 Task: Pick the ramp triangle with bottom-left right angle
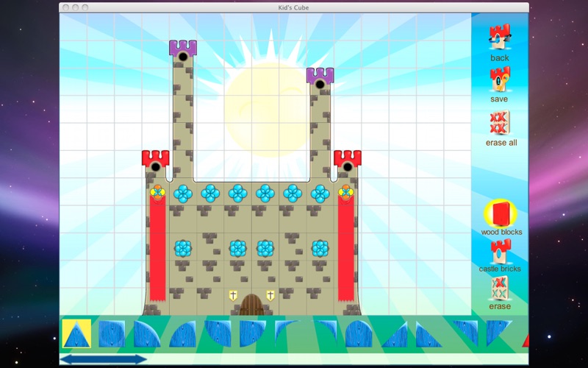pos(429,334)
